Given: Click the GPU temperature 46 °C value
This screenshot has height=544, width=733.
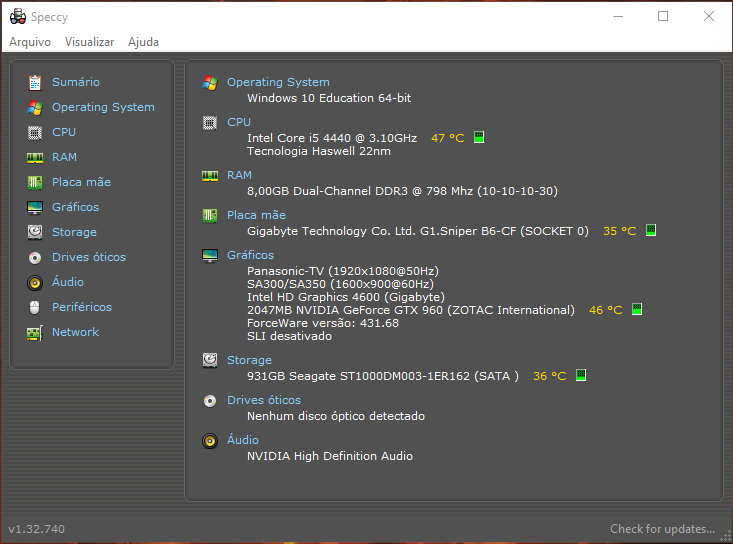Looking at the screenshot, I should click(x=605, y=310).
